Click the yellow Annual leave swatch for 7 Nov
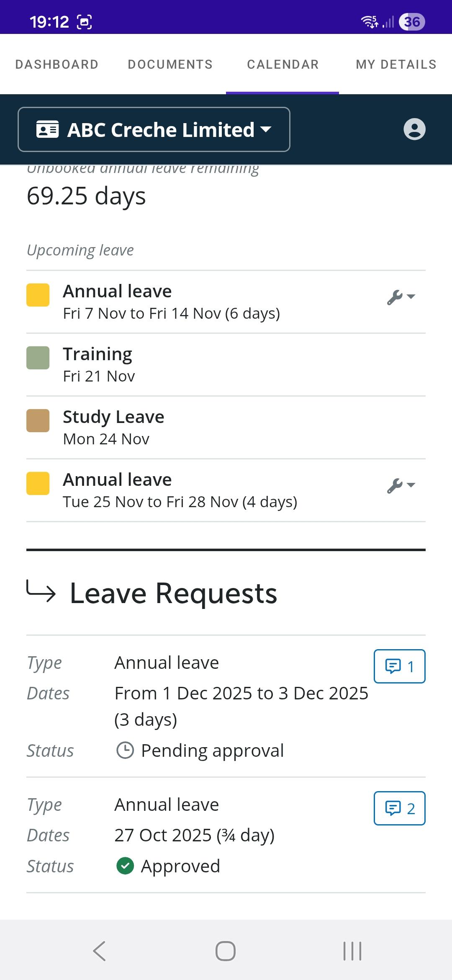Image resolution: width=452 pixels, height=980 pixels. click(38, 295)
